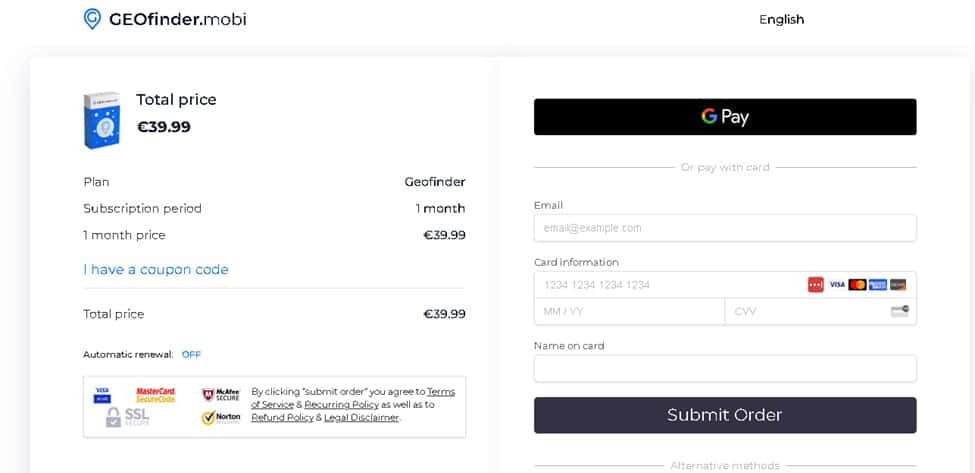Open the English language selector
Screen dimensions: 975x473
pos(782,20)
